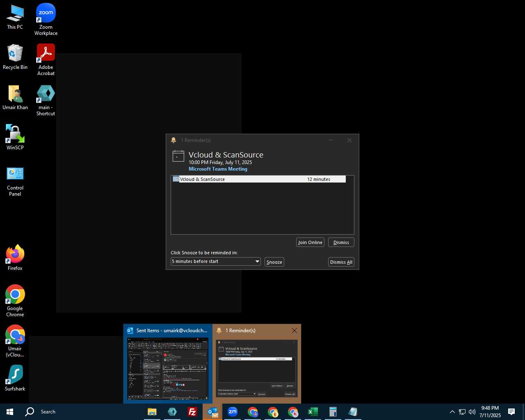Select Vcloud & ScanSource reminder row
525x420 pixels.
(258, 179)
